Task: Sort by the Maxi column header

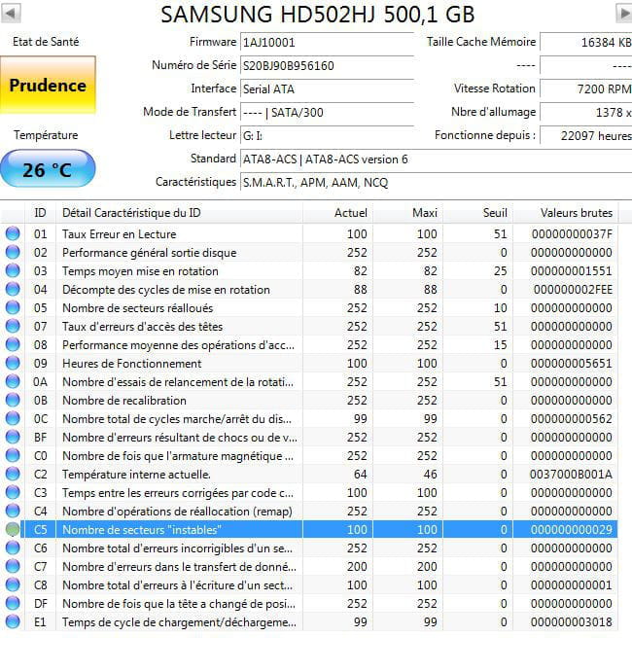Action: point(407,213)
